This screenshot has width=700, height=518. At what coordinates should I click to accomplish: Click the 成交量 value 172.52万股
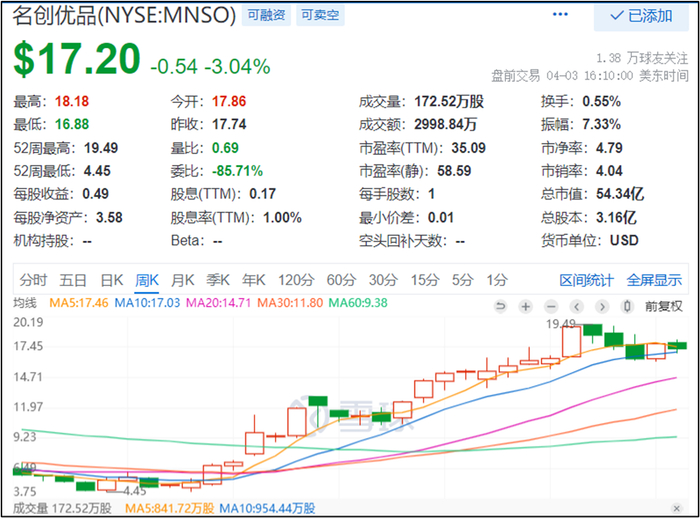pos(449,101)
